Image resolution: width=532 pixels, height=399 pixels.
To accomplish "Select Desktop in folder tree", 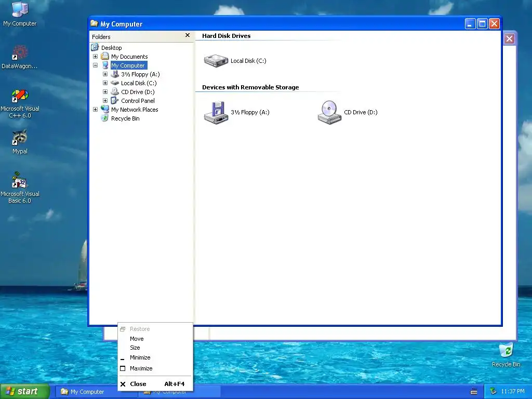I will [111, 48].
